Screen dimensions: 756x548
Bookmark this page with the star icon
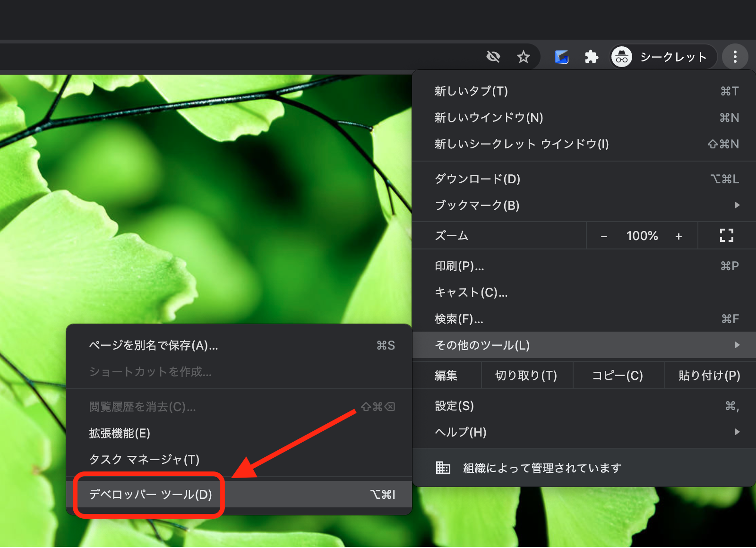coord(523,57)
